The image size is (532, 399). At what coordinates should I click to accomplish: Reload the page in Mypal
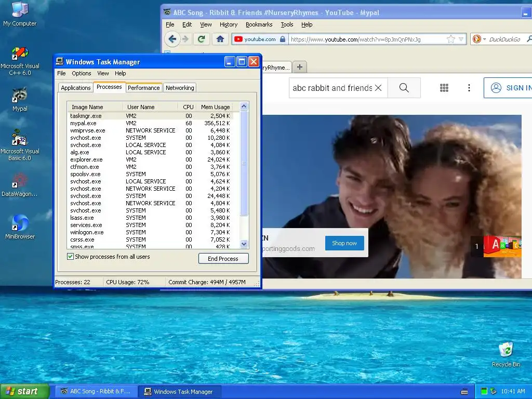pyautogui.click(x=201, y=39)
